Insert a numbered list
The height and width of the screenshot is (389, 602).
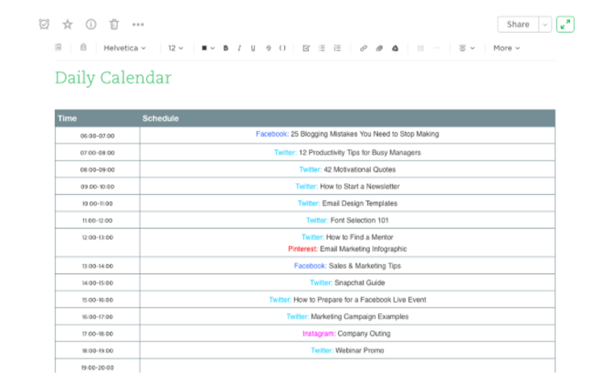coord(337,48)
